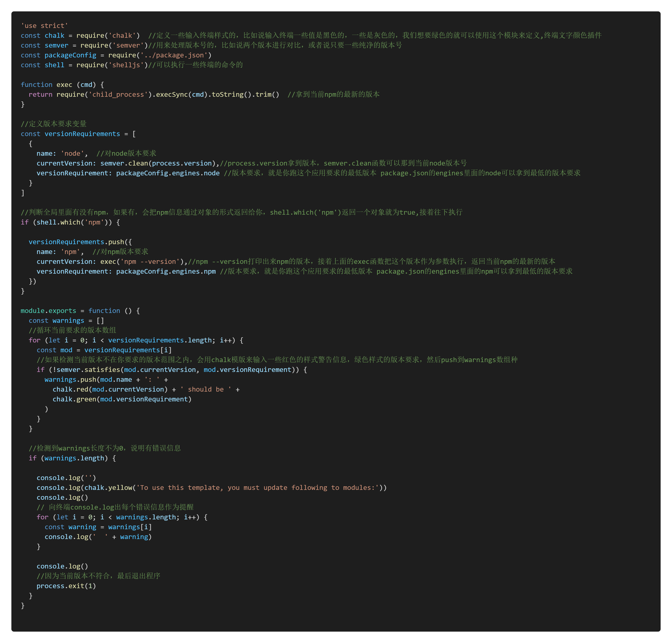Click the semver.clean call
The image size is (672, 643).
(x=124, y=163)
